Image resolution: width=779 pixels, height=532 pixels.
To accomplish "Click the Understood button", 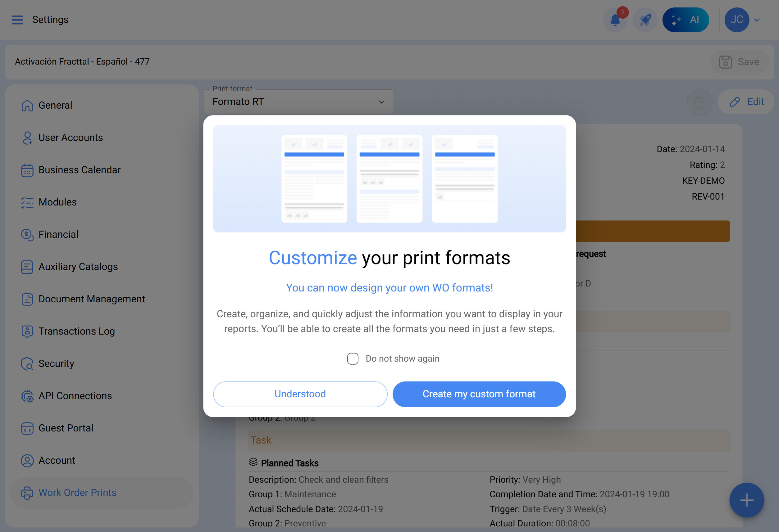I will [300, 394].
